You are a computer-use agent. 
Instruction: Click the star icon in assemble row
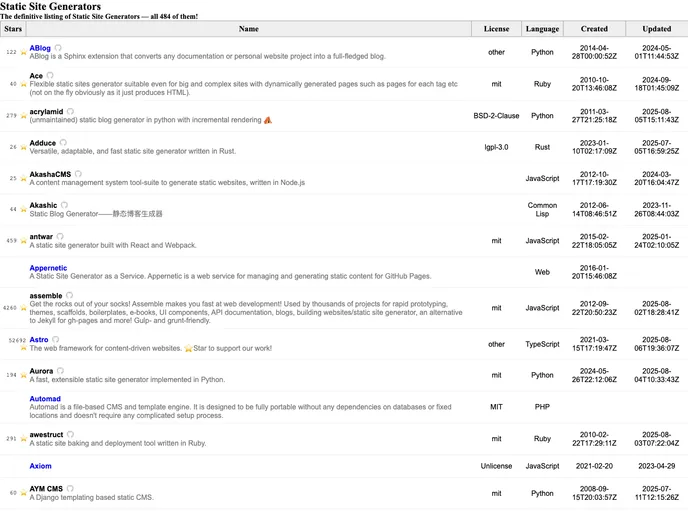point(23,308)
